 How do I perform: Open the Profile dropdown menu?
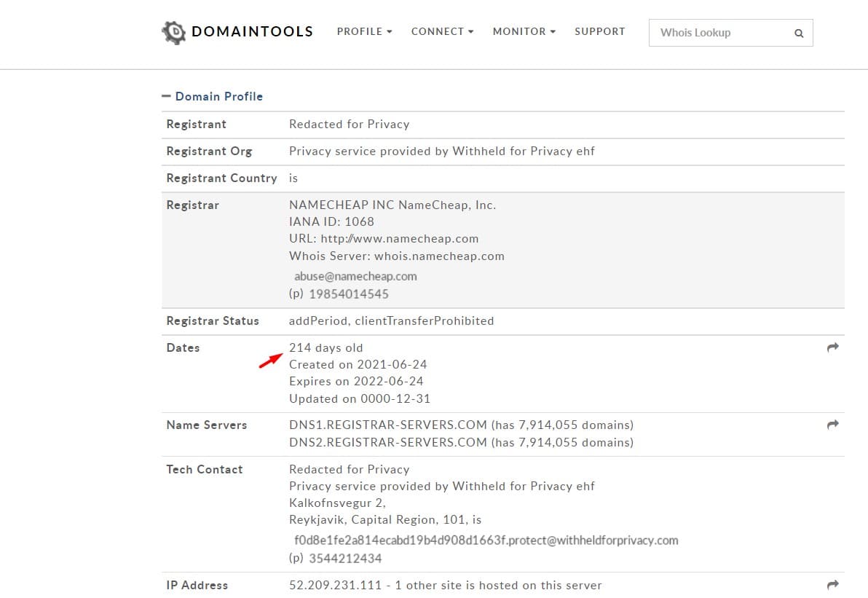pos(364,31)
